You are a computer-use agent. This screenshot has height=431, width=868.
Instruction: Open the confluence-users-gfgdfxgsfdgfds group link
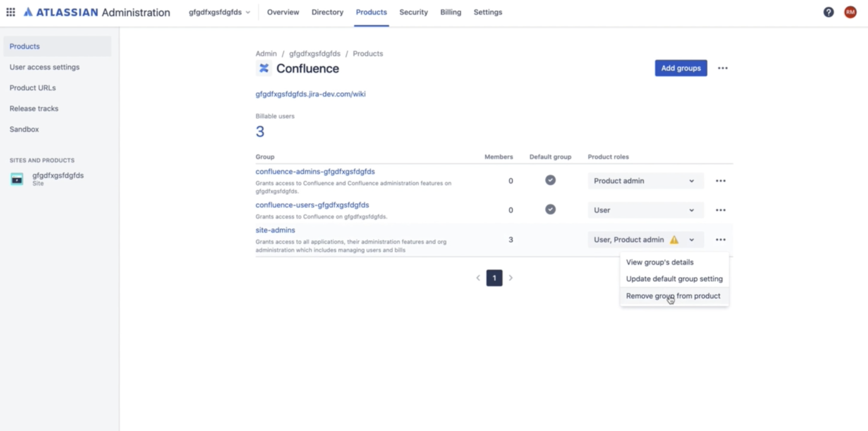click(312, 205)
